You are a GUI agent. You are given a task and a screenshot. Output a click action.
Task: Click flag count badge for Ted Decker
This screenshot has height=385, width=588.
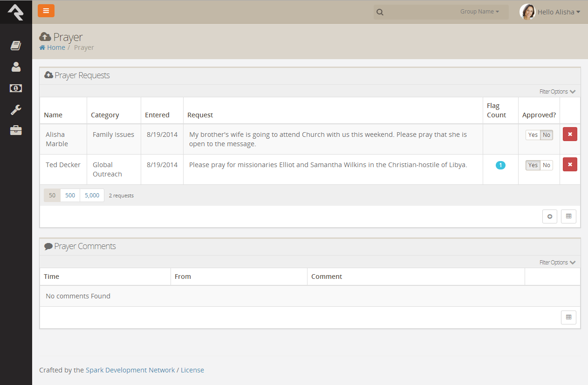(500, 165)
